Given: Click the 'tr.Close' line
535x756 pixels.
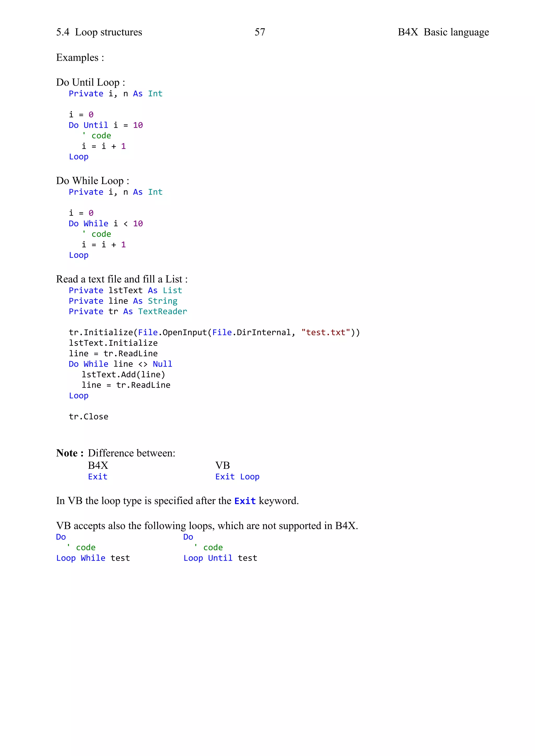Looking at the screenshot, I should coord(88,417).
